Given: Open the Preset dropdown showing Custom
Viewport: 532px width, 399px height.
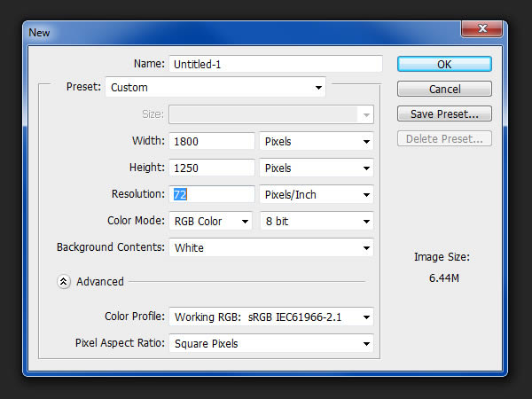Looking at the screenshot, I should 215,87.
